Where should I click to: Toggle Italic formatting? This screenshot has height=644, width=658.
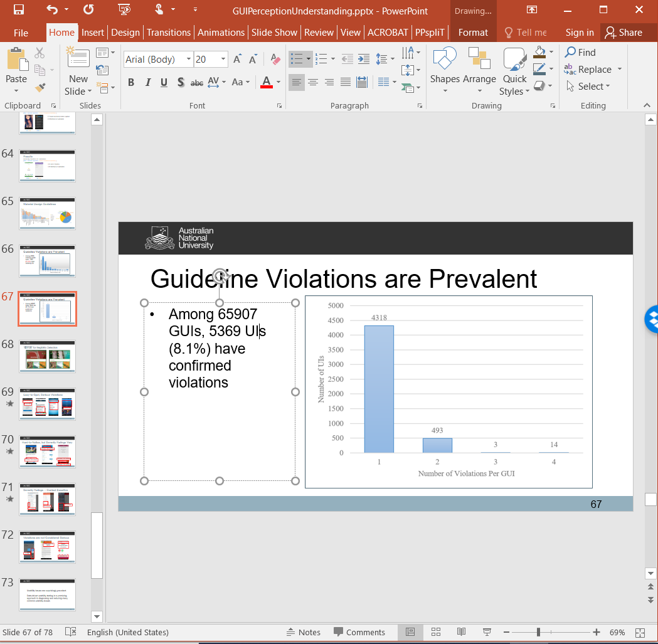click(x=148, y=82)
